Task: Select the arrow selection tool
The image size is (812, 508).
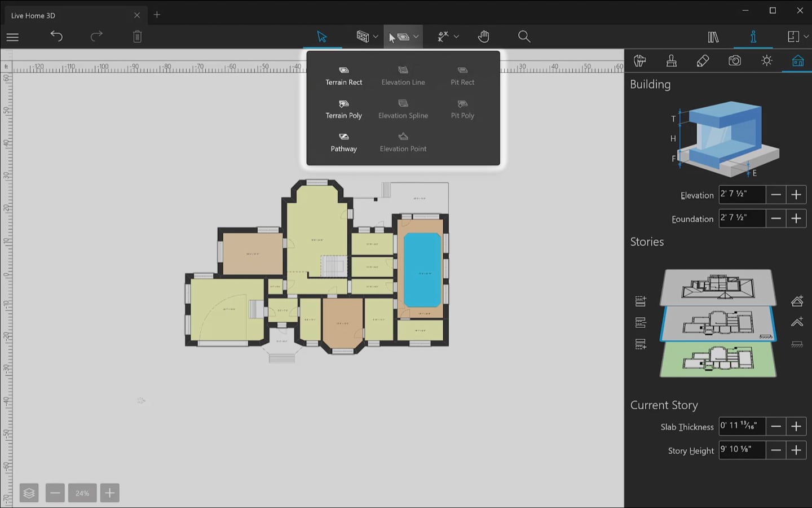Action: pos(322,36)
